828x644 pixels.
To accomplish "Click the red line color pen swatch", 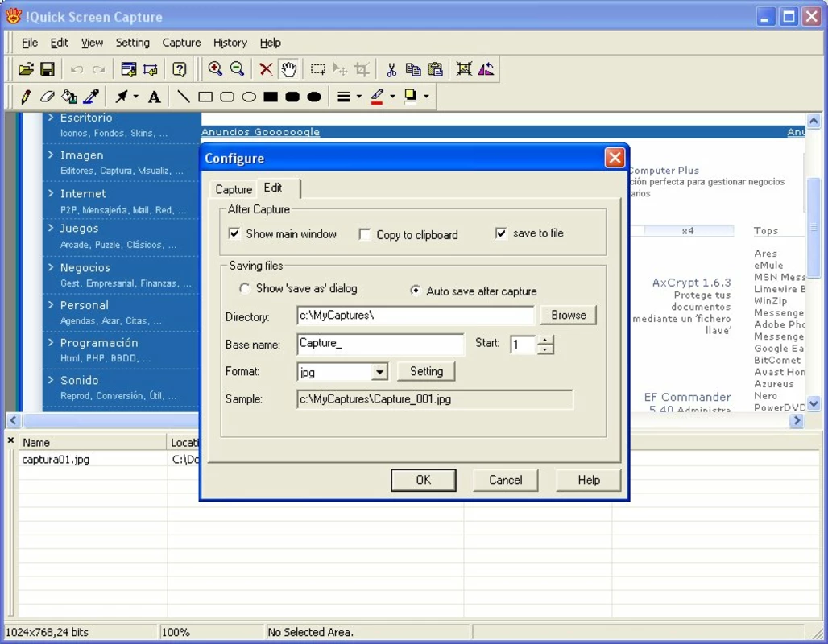I will [377, 97].
